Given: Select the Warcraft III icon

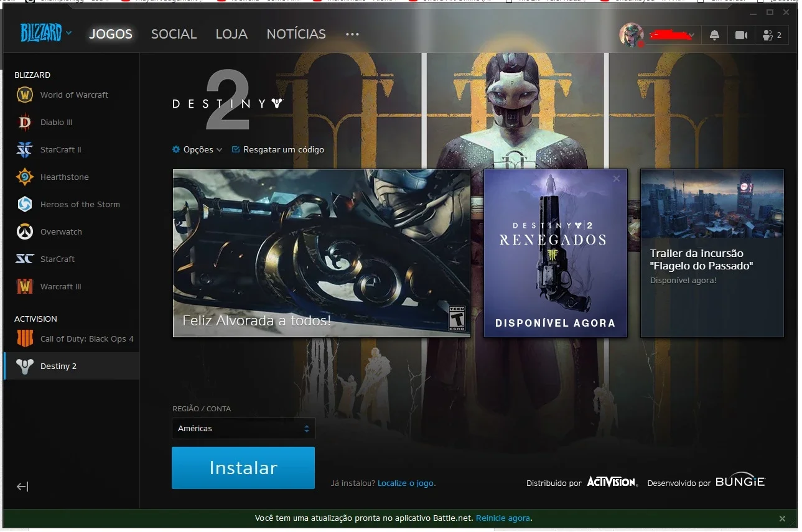Looking at the screenshot, I should tap(24, 287).
